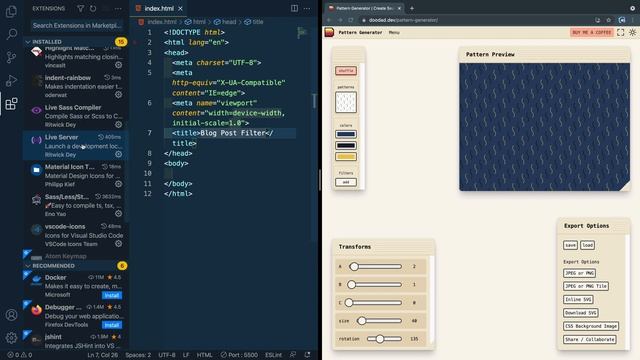Open the manage gear for Sass/Less/Stylus extension
The height and width of the screenshot is (360, 640).
118,213
